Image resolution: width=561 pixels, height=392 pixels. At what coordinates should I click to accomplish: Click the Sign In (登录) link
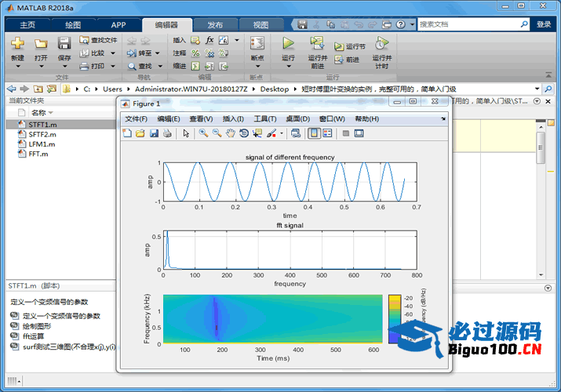click(x=544, y=24)
